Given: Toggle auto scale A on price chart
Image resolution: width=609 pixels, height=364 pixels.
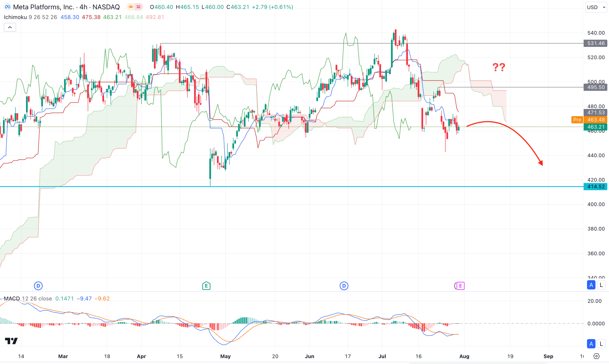Looking at the screenshot, I should tap(591, 285).
